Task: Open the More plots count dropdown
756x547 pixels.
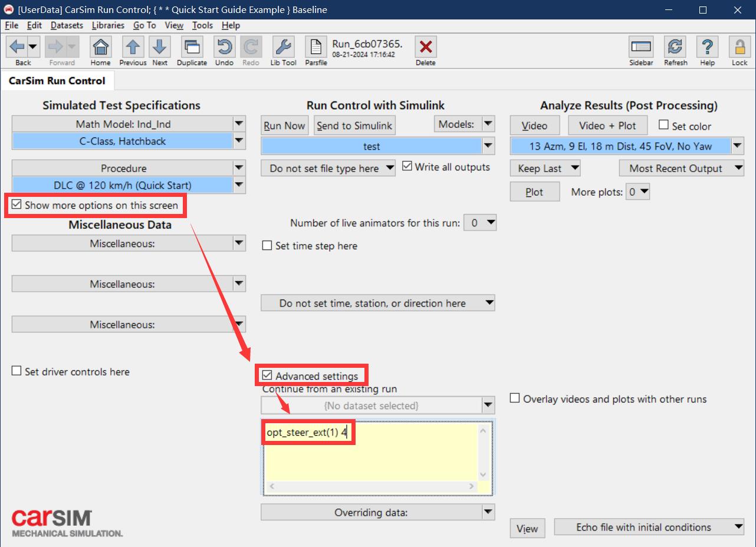Action: click(x=637, y=192)
